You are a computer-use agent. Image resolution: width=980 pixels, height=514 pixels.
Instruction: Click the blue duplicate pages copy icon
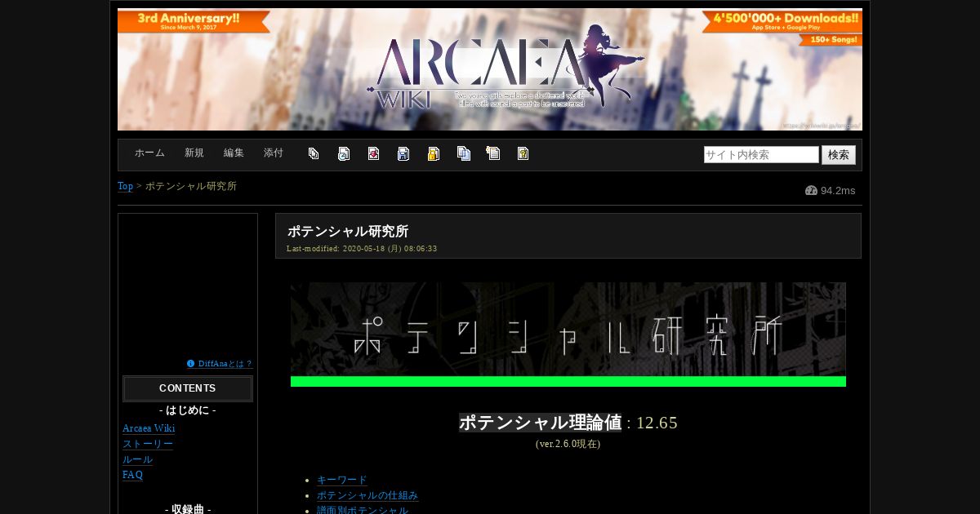pos(464,153)
